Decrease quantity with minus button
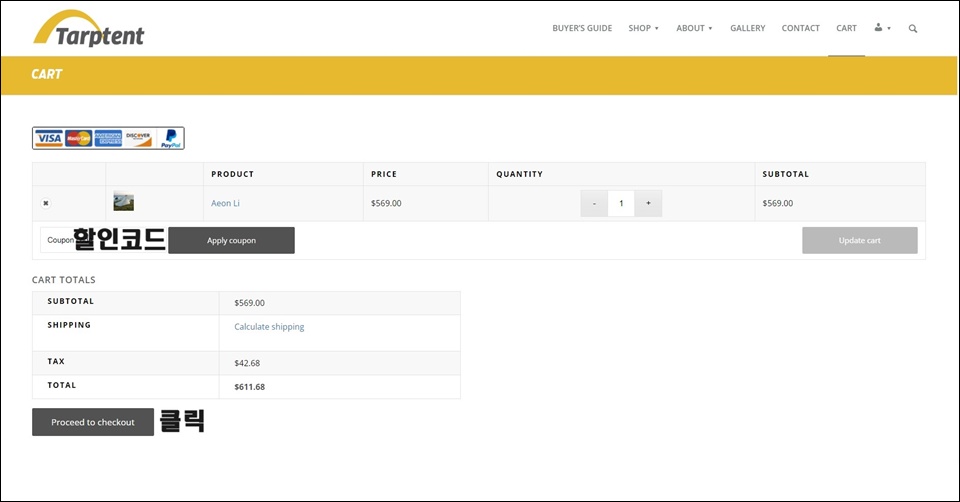This screenshot has height=502, width=960. [x=594, y=203]
